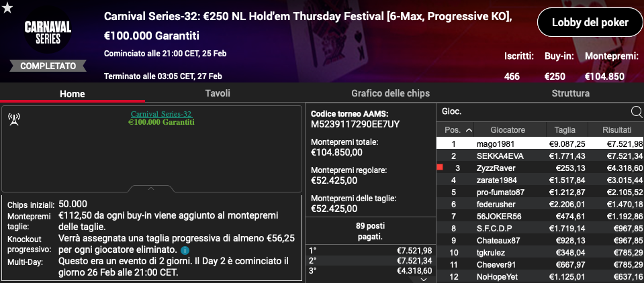Switch to the Tavoli tab

[218, 93]
